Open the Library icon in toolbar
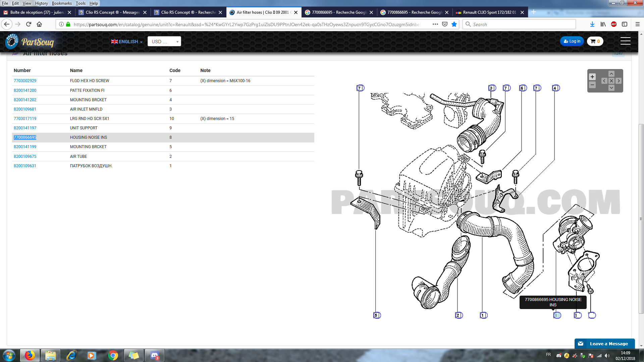This screenshot has width=644, height=362. 603,24
